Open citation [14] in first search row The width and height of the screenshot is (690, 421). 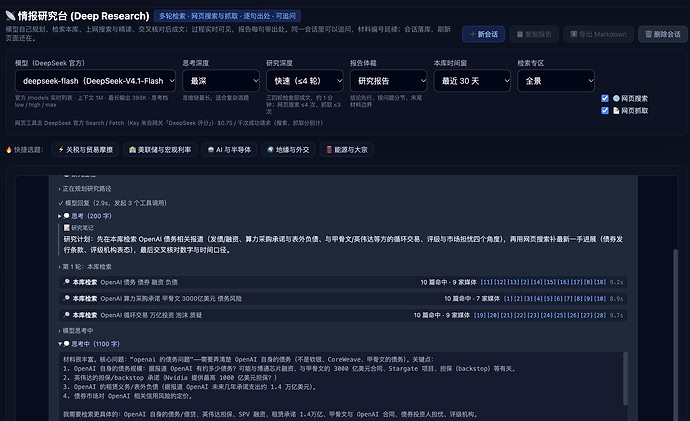pyautogui.click(x=536, y=282)
